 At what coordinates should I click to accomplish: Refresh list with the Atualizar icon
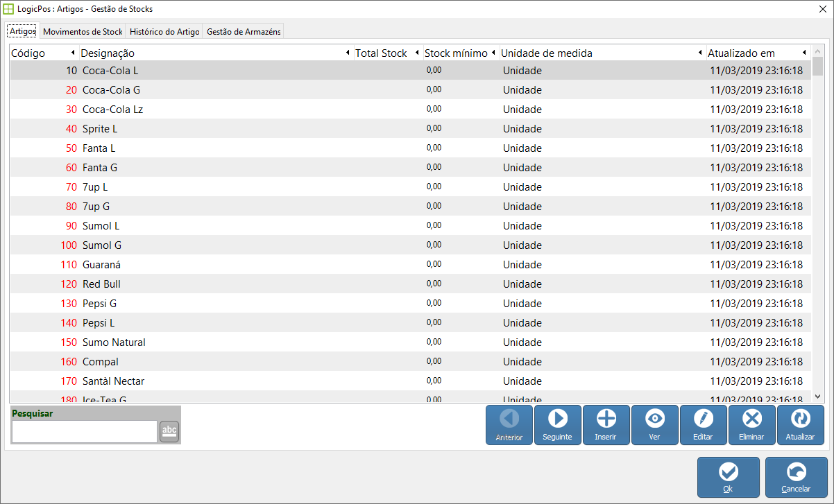(801, 419)
